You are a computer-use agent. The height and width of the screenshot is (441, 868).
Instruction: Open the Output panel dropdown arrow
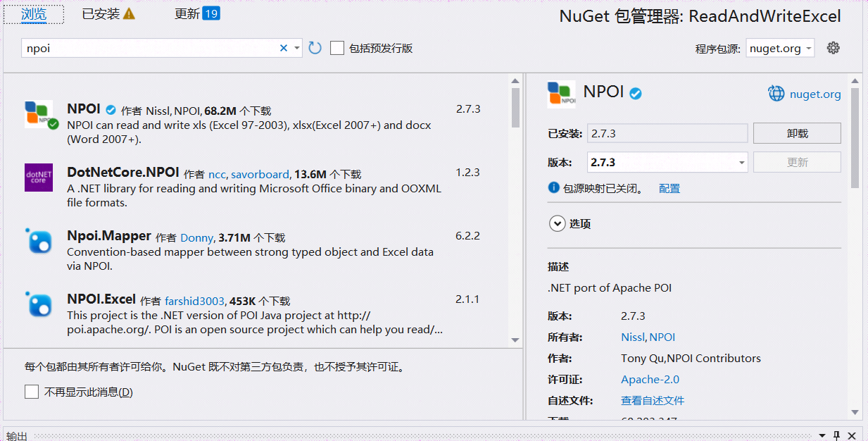[822, 436]
